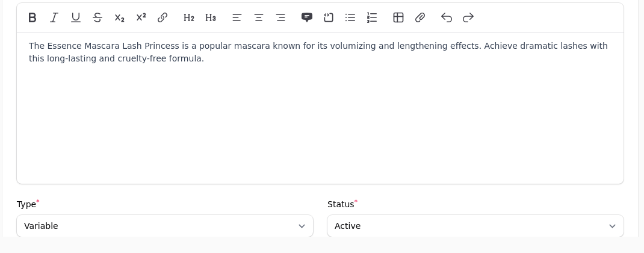Set Heading 2 style

(x=188, y=17)
